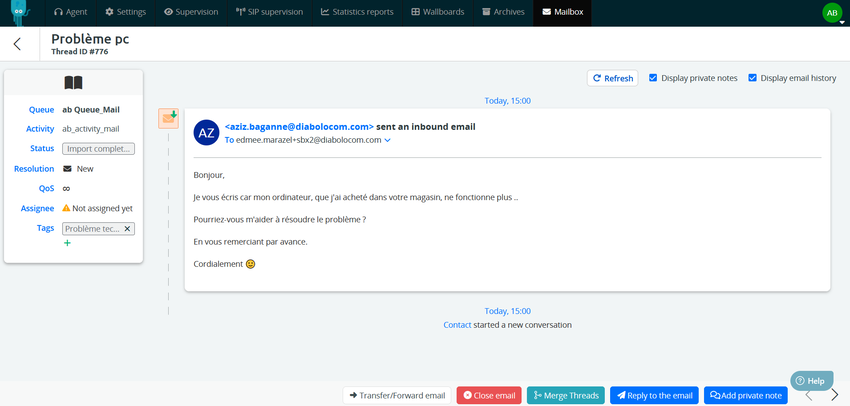The height and width of the screenshot is (406, 850).
Task: Open the Help widget
Action: pyautogui.click(x=811, y=381)
